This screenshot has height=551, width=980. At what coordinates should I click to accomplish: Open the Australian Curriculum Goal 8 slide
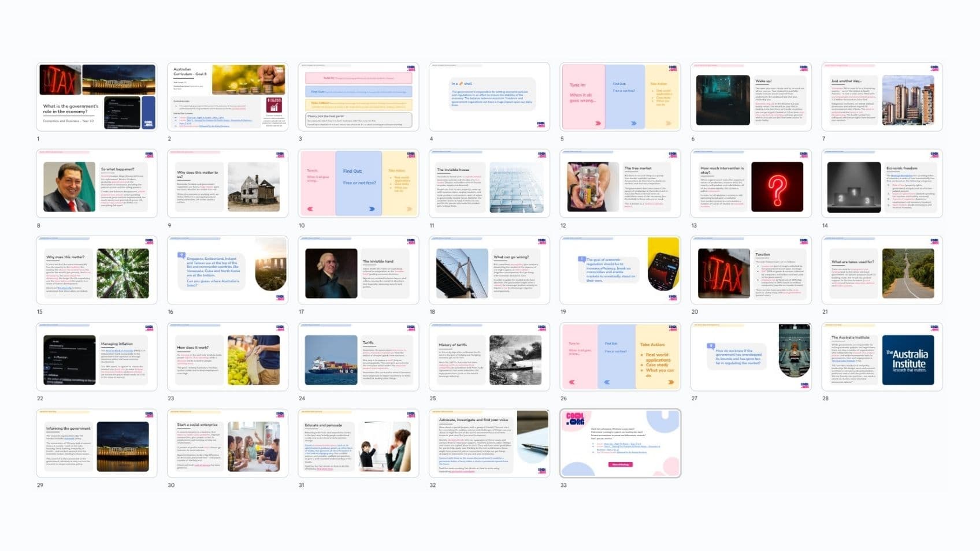tap(228, 97)
